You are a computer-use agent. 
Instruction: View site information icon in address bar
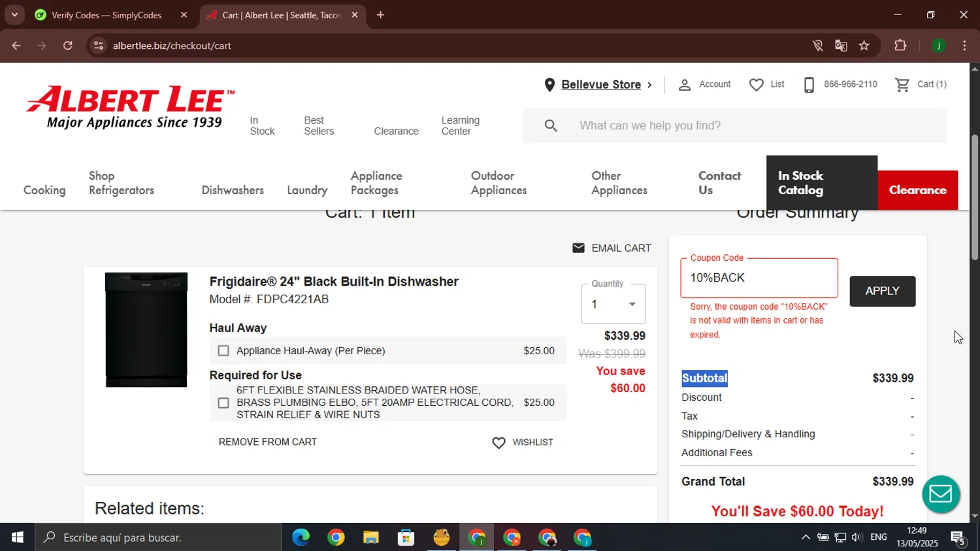(x=99, y=46)
